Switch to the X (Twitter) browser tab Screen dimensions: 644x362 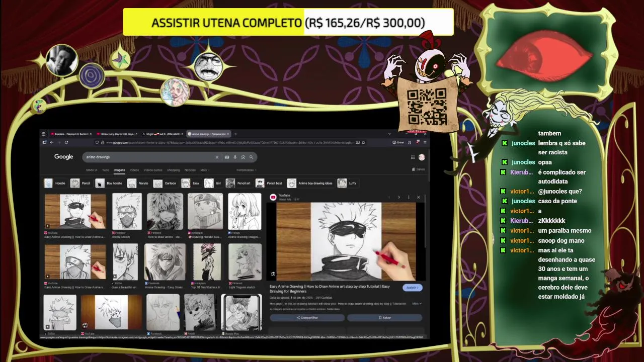click(x=162, y=134)
